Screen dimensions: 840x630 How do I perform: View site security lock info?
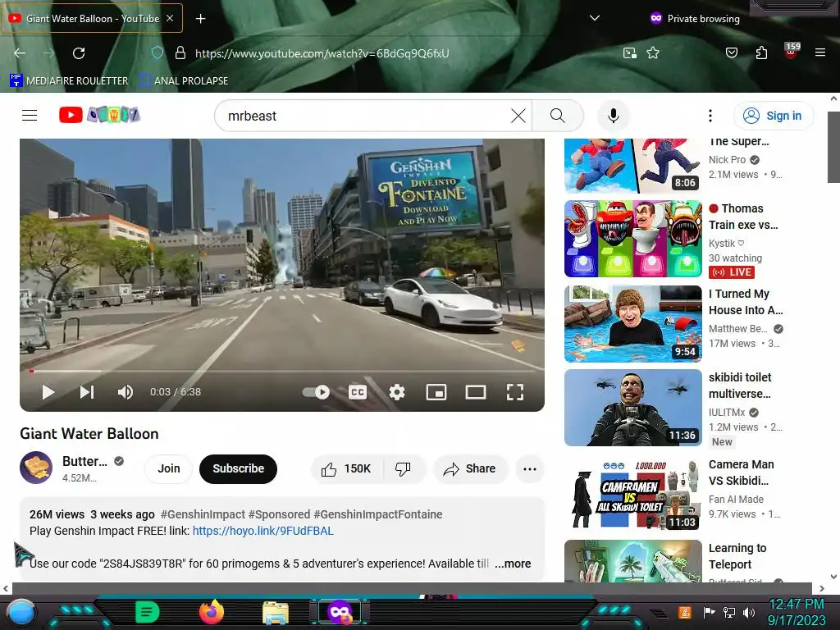180,53
